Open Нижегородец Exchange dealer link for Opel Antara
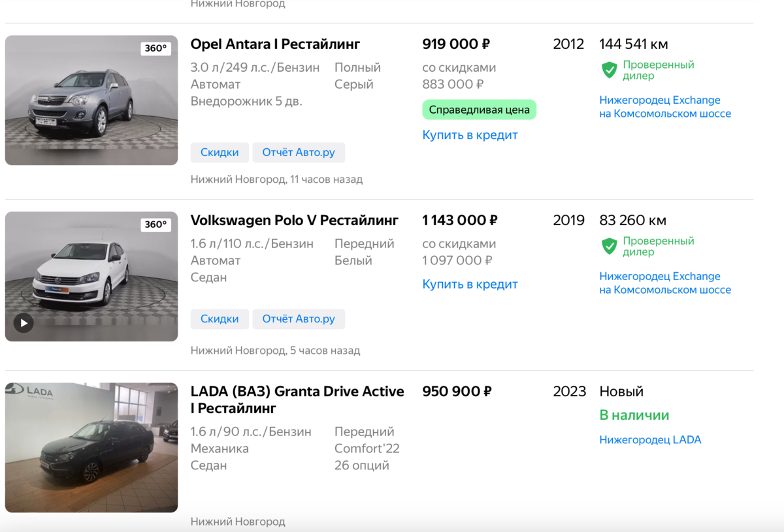 [665, 107]
